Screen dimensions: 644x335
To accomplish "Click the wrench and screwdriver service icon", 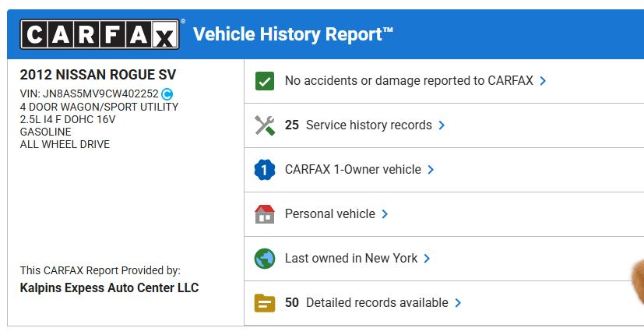I will click(265, 125).
